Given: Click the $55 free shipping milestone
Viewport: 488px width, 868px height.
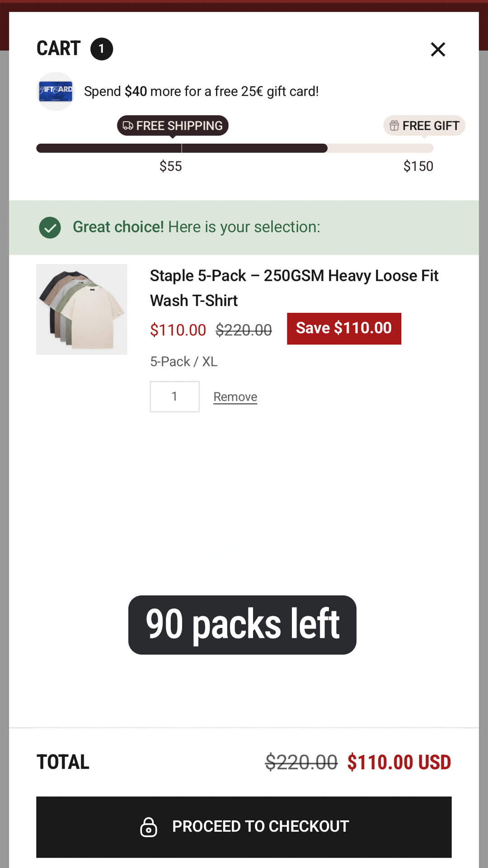Looking at the screenshot, I should coord(171,166).
